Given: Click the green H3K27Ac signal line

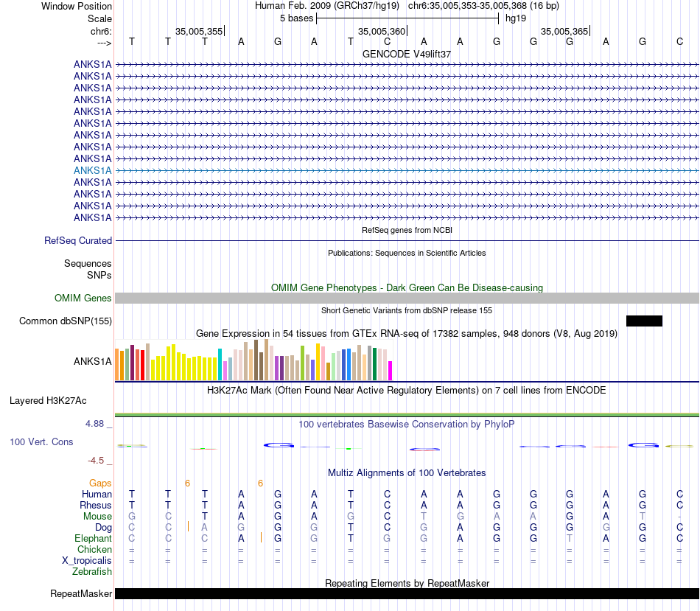Looking at the screenshot, I should [x=407, y=415].
